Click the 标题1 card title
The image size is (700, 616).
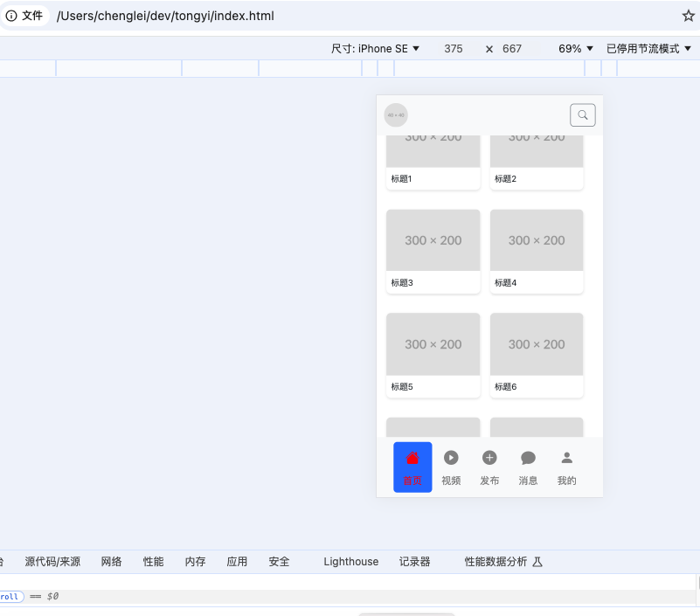(401, 179)
